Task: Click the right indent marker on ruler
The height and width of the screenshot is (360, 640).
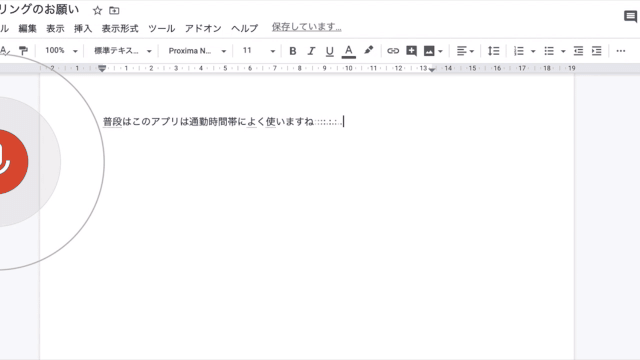Action: coord(432,69)
